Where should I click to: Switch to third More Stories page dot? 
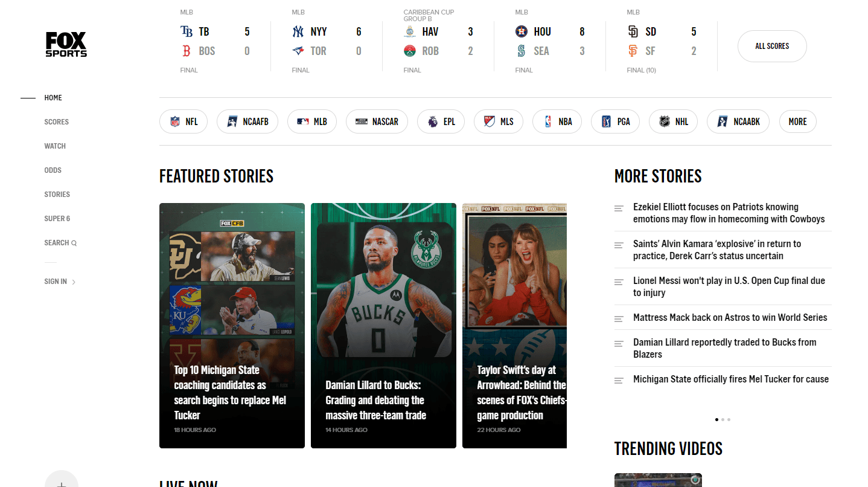point(729,419)
